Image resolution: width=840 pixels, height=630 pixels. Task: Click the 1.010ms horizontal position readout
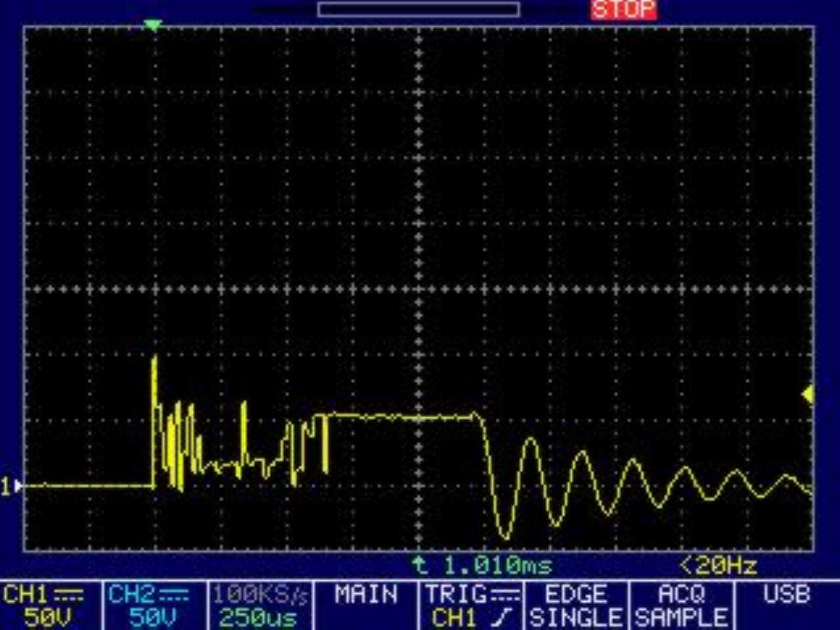(x=482, y=565)
